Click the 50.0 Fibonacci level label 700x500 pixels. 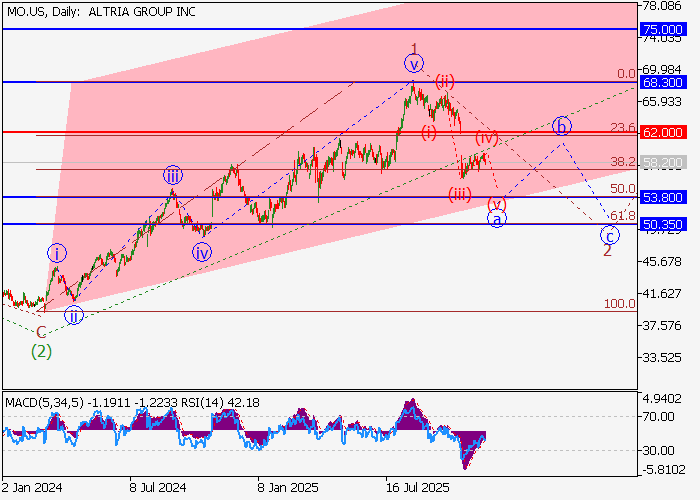coord(623,189)
